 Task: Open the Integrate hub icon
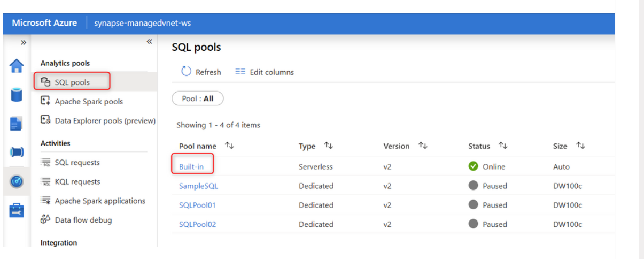[x=17, y=153]
